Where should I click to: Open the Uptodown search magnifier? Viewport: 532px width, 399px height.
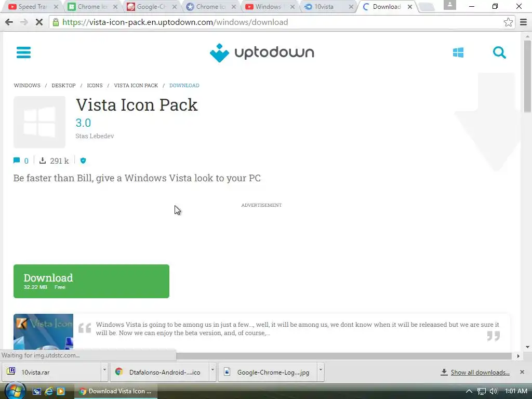(499, 52)
